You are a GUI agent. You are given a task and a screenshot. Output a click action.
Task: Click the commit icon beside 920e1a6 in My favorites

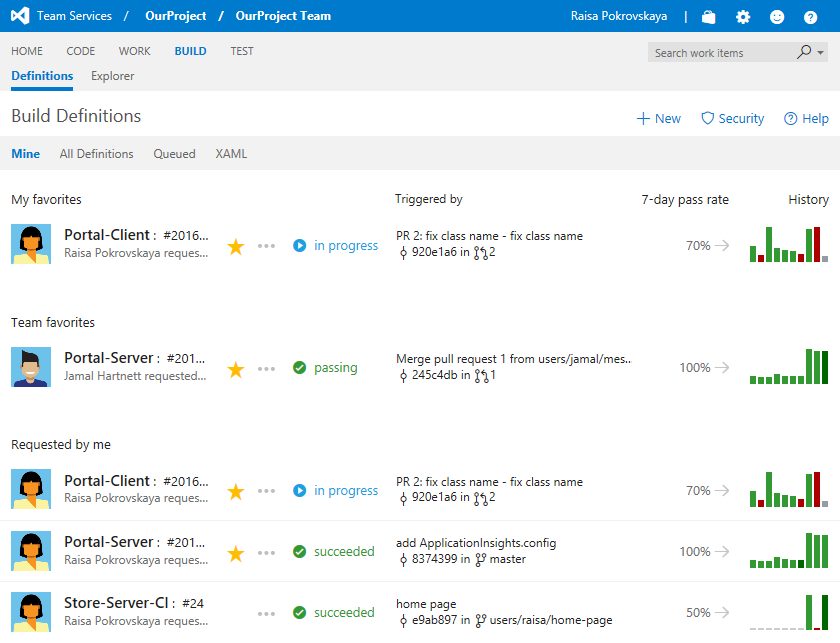click(403, 252)
